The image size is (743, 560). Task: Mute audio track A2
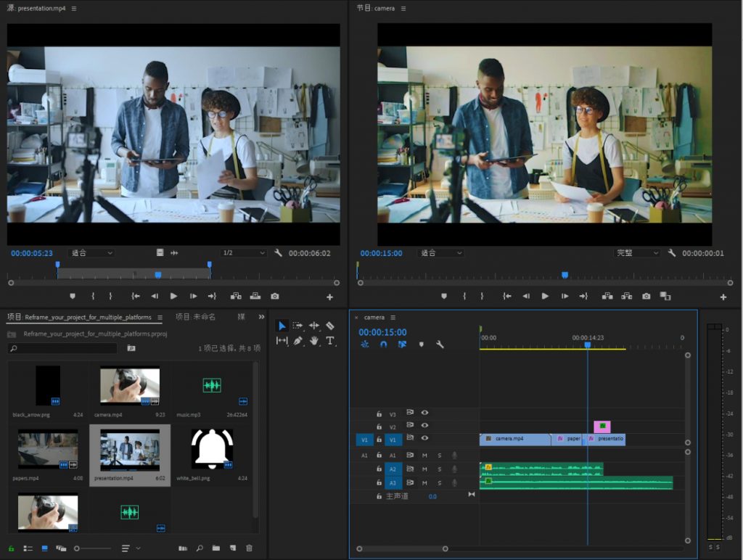(425, 469)
